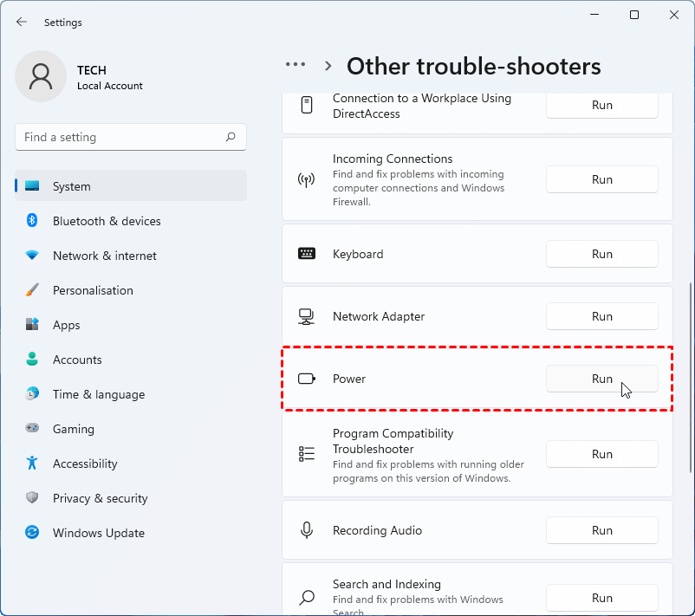Viewport: 695px width, 616px height.
Task: Open Time & language settings
Action: click(98, 394)
